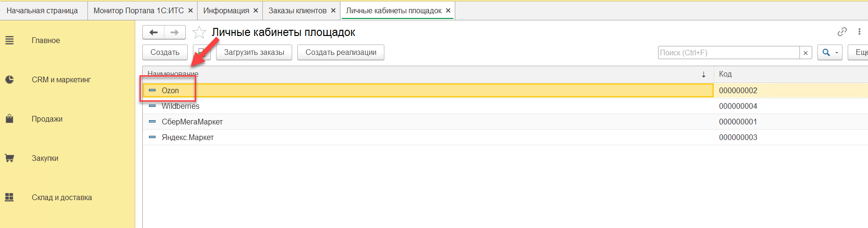The width and height of the screenshot is (868, 228).
Task: Go to CRM и маркетинг section
Action: point(61,80)
